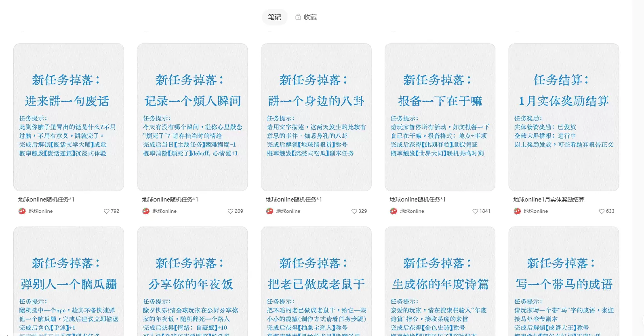Click the like count 792
644x336 pixels.
click(115, 211)
